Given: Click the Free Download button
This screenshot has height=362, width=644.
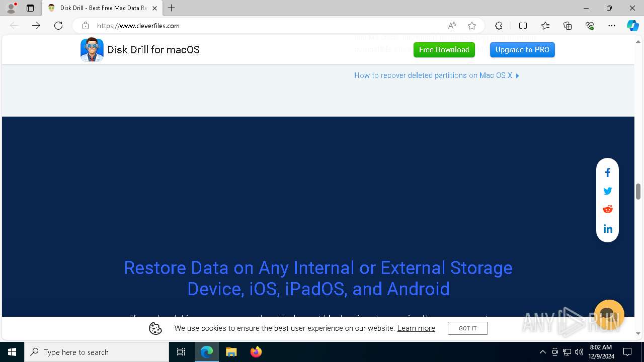Looking at the screenshot, I should pos(444,50).
